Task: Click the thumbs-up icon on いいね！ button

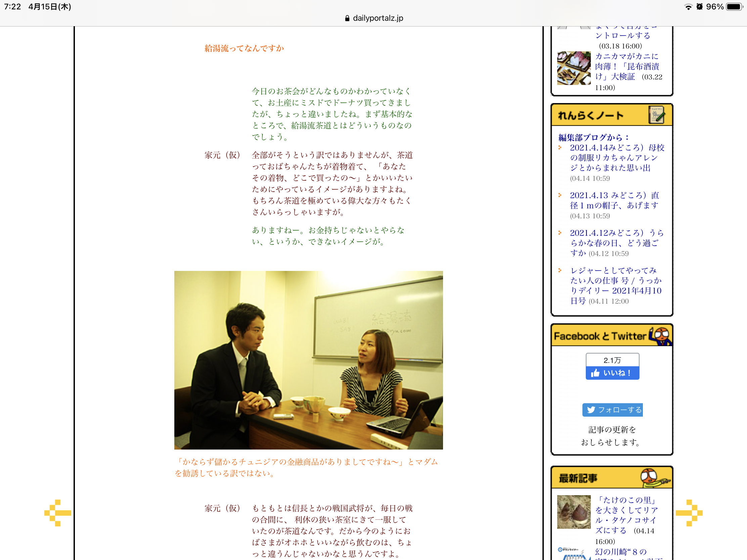Action: pyautogui.click(x=596, y=373)
